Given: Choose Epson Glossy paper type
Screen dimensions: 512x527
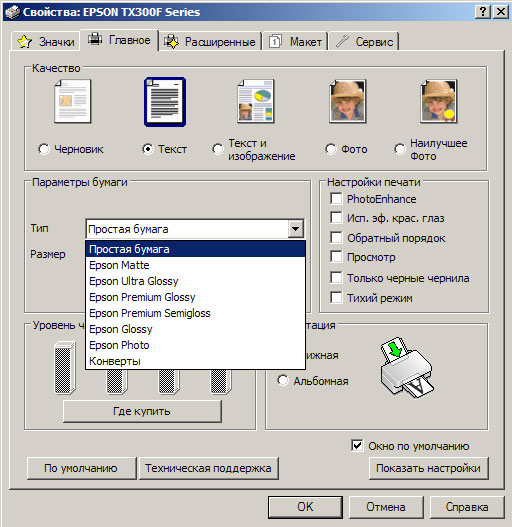Looking at the screenshot, I should pyautogui.click(x=196, y=329).
